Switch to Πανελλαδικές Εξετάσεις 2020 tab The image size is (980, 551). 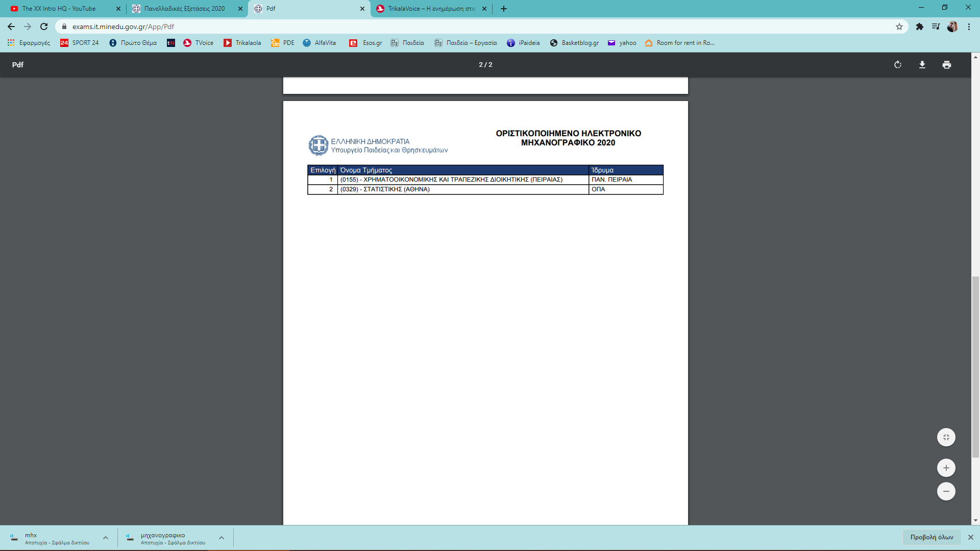coord(184,9)
